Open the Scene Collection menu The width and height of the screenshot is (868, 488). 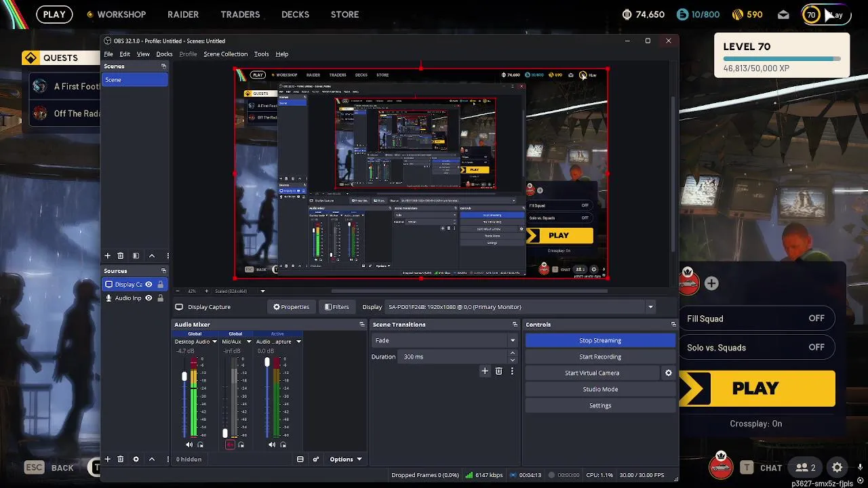coord(225,54)
